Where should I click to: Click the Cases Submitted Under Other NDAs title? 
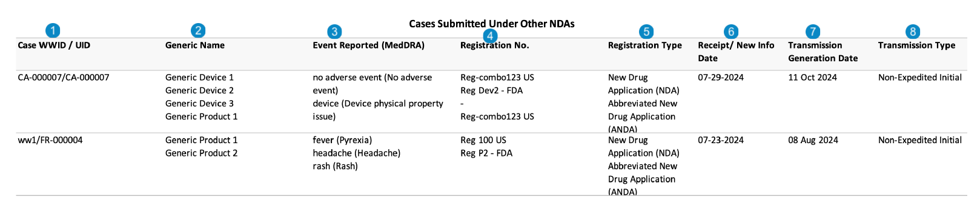492,24
